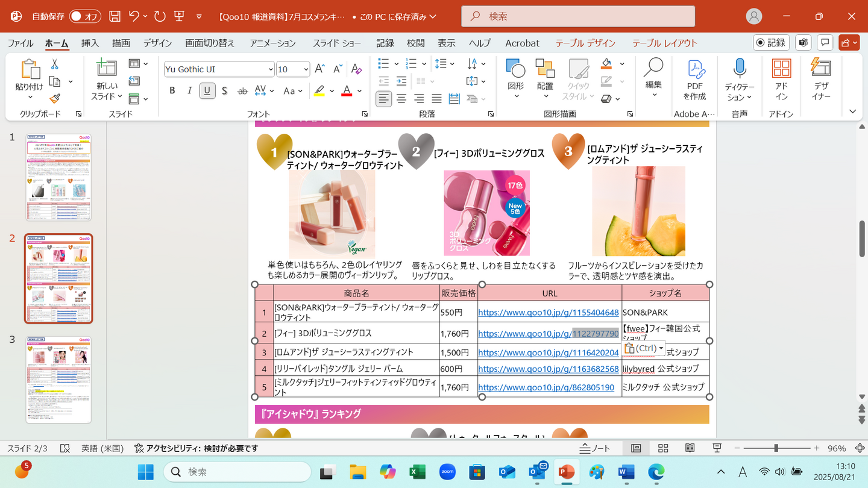
Task: Clear all formatting icon in font group
Action: coord(356,69)
